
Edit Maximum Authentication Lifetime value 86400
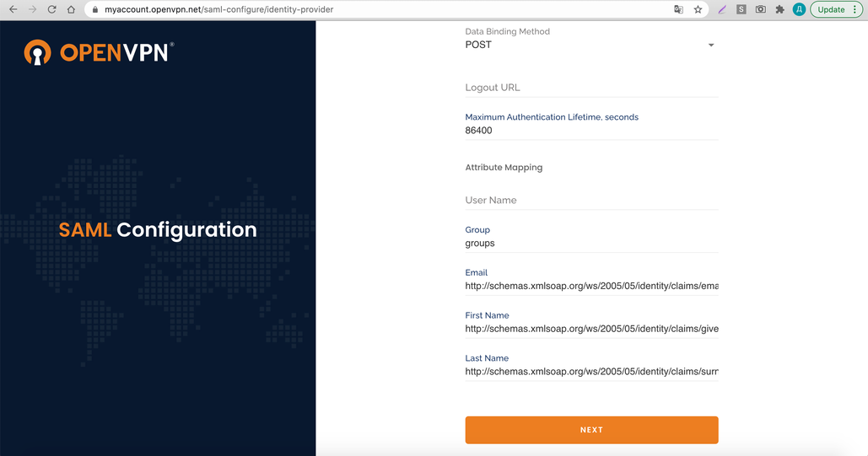[591, 131]
